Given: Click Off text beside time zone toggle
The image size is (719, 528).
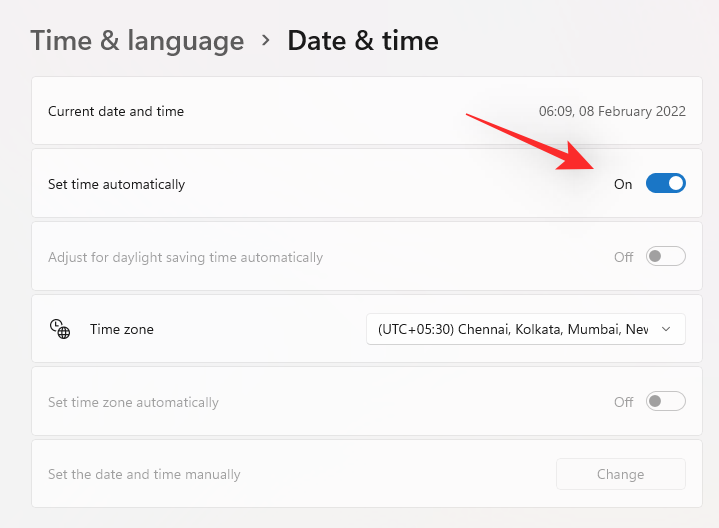Looking at the screenshot, I should click(623, 402).
